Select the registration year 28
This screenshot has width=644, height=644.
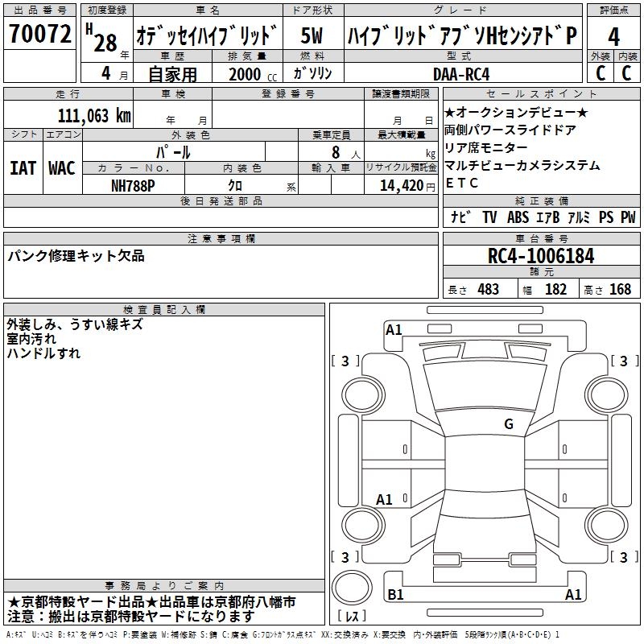pyautogui.click(x=105, y=43)
